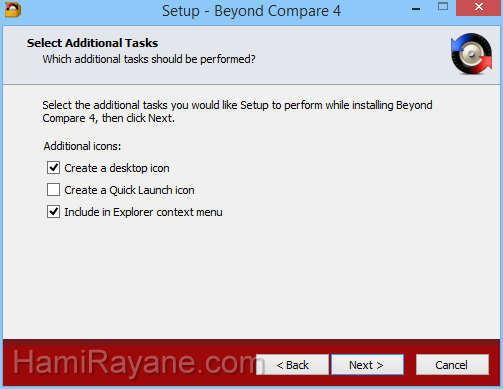Click the 'Additional icons:' label
503x389 pixels.
coord(82,146)
